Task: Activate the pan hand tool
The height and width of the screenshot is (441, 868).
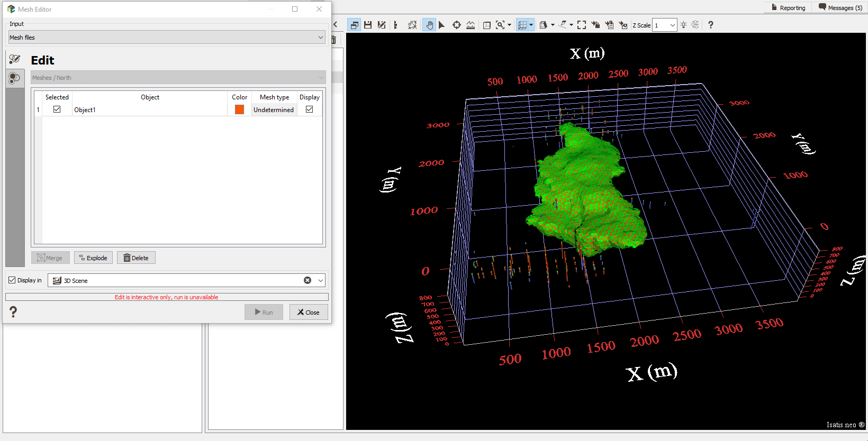Action: [x=429, y=25]
